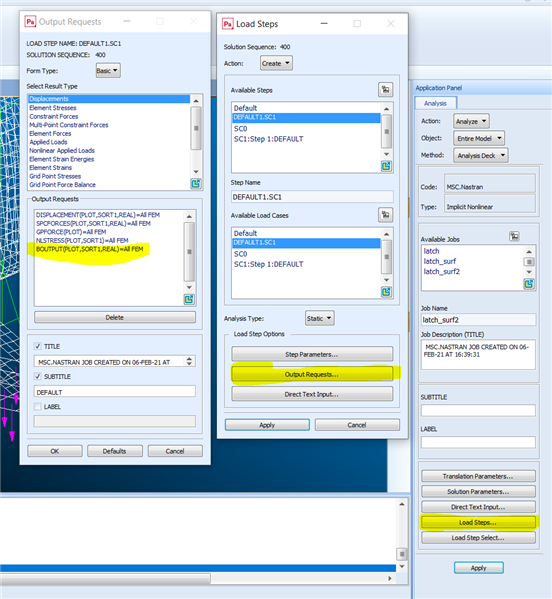Open the Action Analyze dropdown
Screen dimensions: 552x599
[x=471, y=121]
